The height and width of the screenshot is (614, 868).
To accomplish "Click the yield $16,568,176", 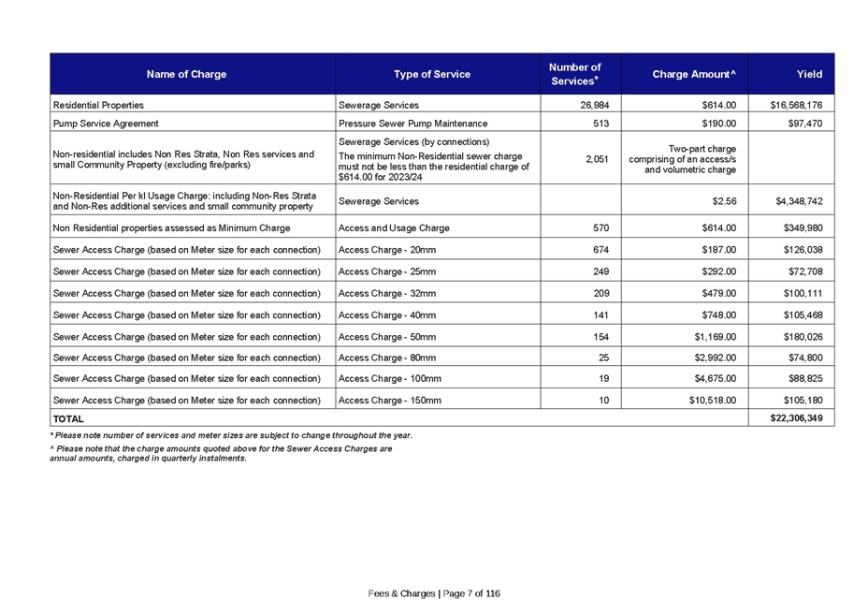I will [x=796, y=105].
